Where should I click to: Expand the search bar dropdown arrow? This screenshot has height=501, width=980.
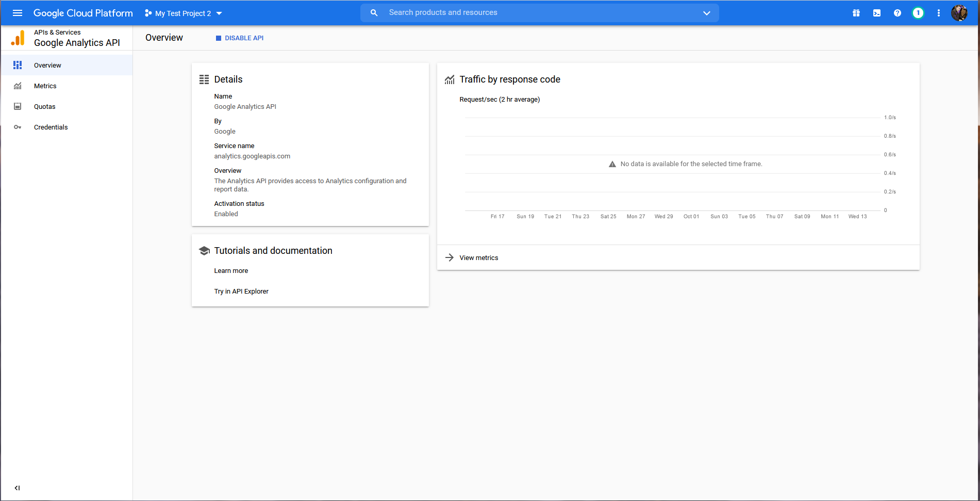coord(707,13)
